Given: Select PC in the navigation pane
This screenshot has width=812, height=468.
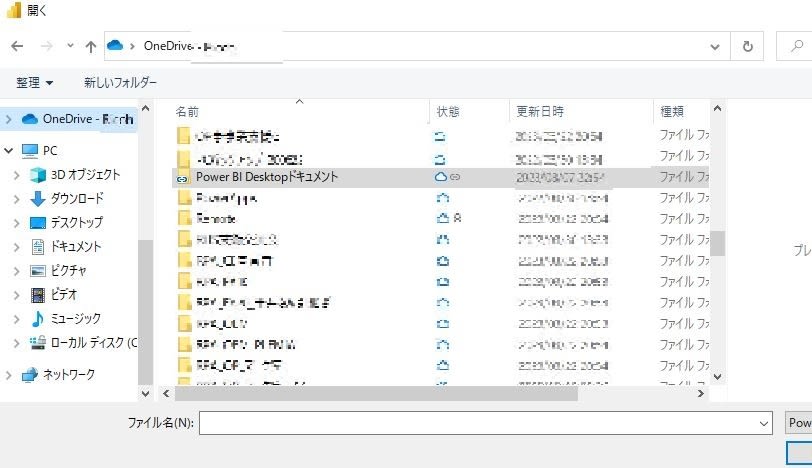Looking at the screenshot, I should click(40, 151).
